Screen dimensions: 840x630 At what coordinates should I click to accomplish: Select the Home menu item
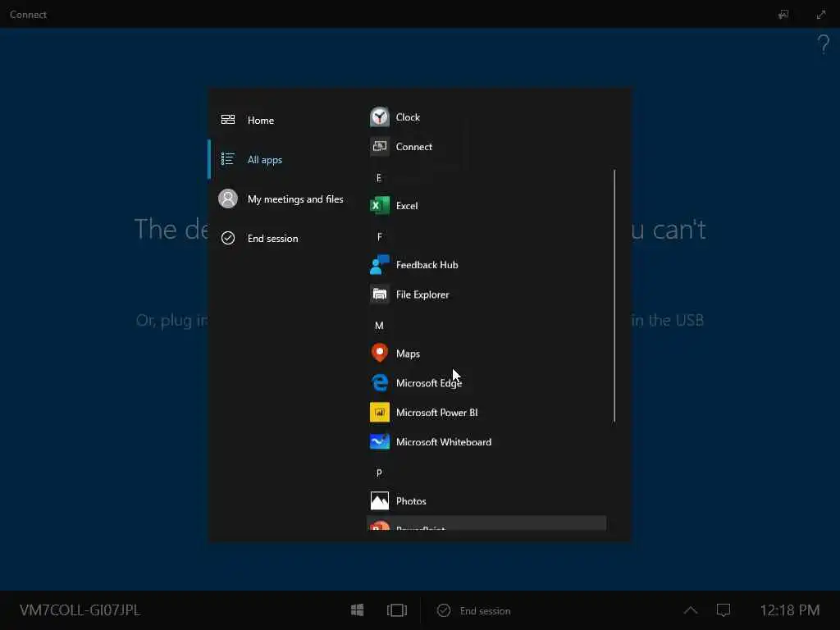click(x=283, y=120)
